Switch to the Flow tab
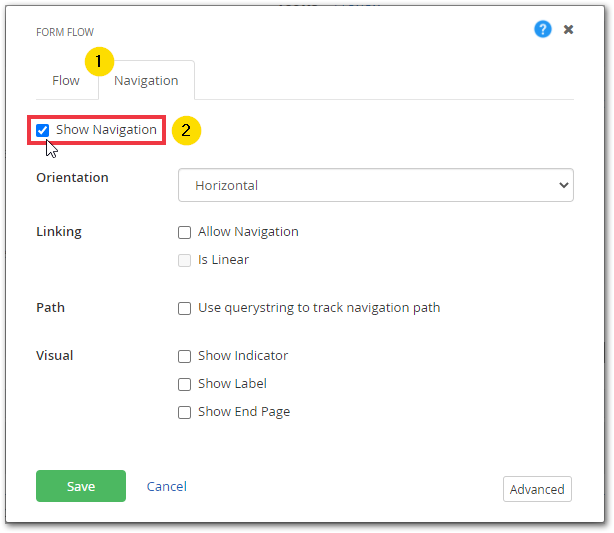The image size is (614, 533). (66, 81)
